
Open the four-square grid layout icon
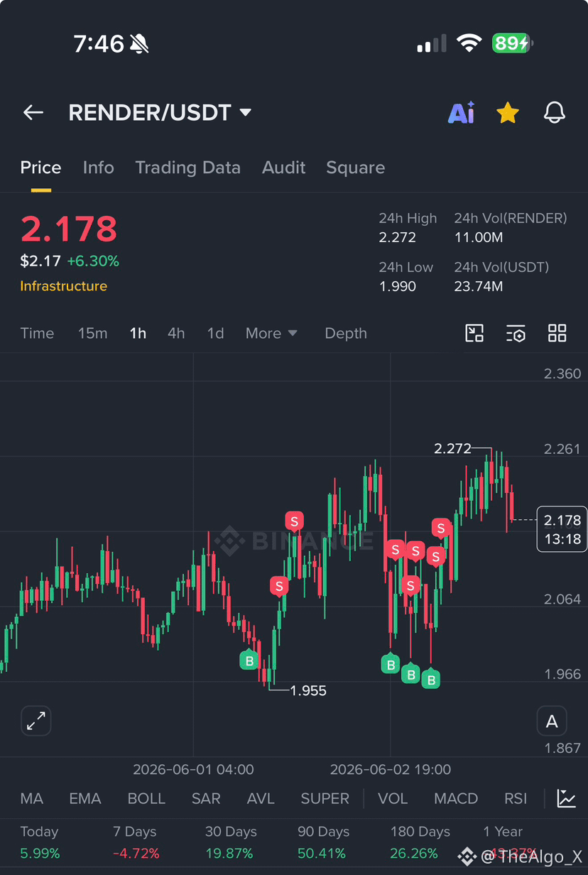557,333
